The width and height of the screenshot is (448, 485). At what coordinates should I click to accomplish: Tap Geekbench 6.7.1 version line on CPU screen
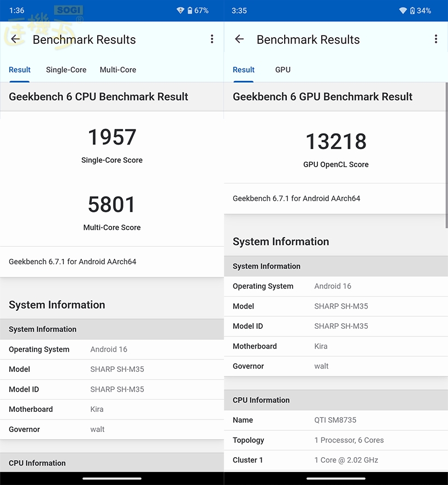coord(73,262)
